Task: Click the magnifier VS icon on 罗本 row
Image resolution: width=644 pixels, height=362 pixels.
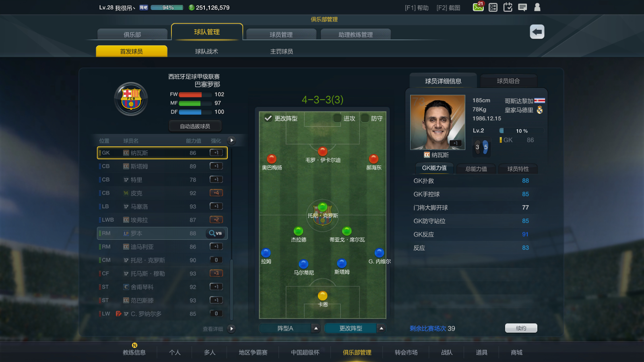Action: (x=215, y=233)
